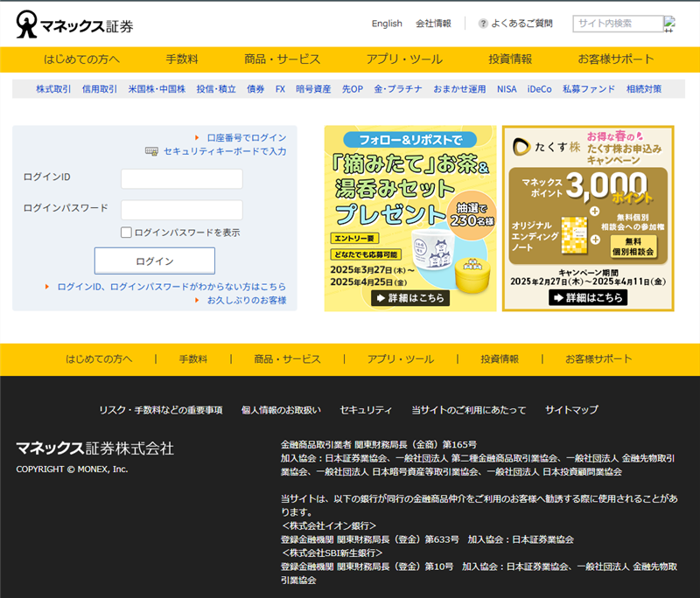The height and width of the screenshot is (598, 700).
Task: Click the ログインID input field
Action: 181,178
